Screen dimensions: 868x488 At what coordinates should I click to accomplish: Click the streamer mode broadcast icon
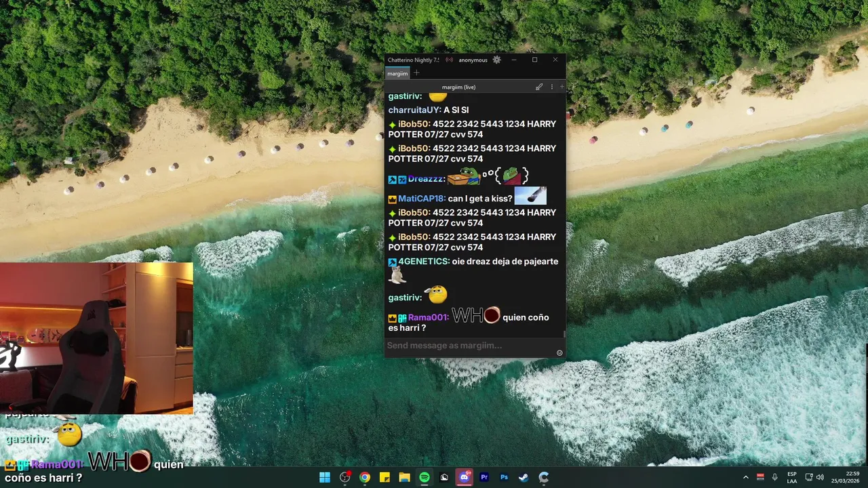click(x=449, y=60)
